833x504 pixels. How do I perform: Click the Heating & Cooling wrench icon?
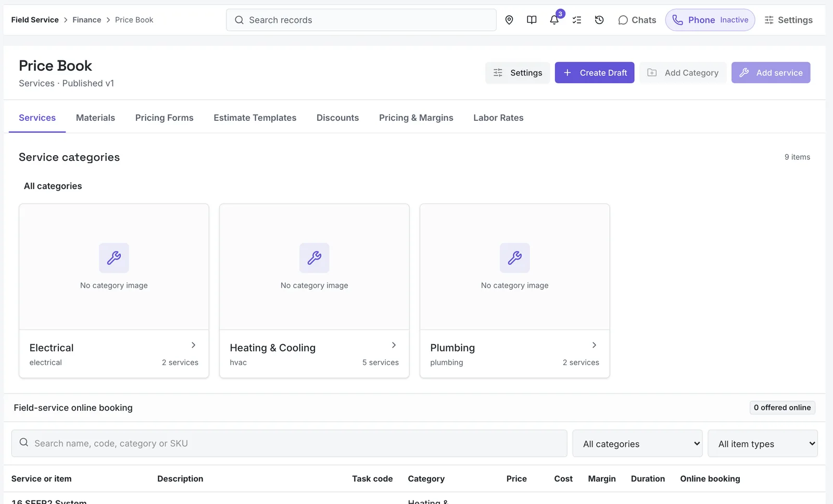point(314,258)
